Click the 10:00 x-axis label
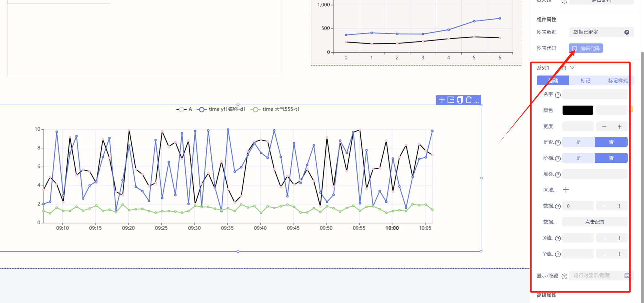 [x=392, y=228]
